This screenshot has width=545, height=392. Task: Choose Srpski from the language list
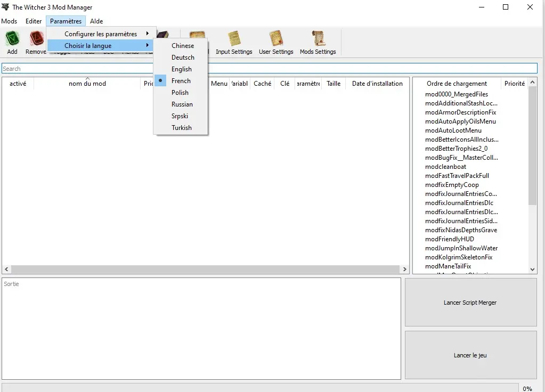pyautogui.click(x=180, y=116)
